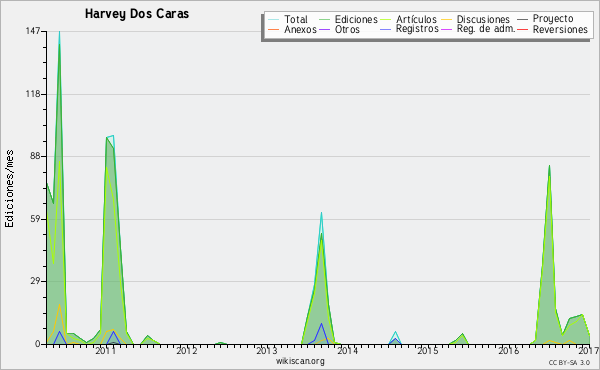Viewport: 600px width, 370px height.
Task: Click the small green bump in mid 2015
Action: [463, 334]
